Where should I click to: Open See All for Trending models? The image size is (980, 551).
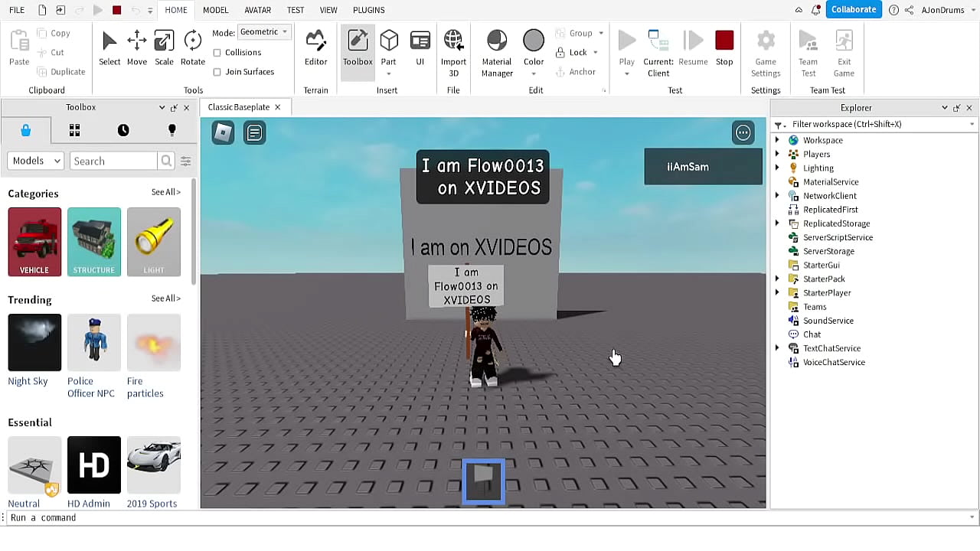coord(165,298)
